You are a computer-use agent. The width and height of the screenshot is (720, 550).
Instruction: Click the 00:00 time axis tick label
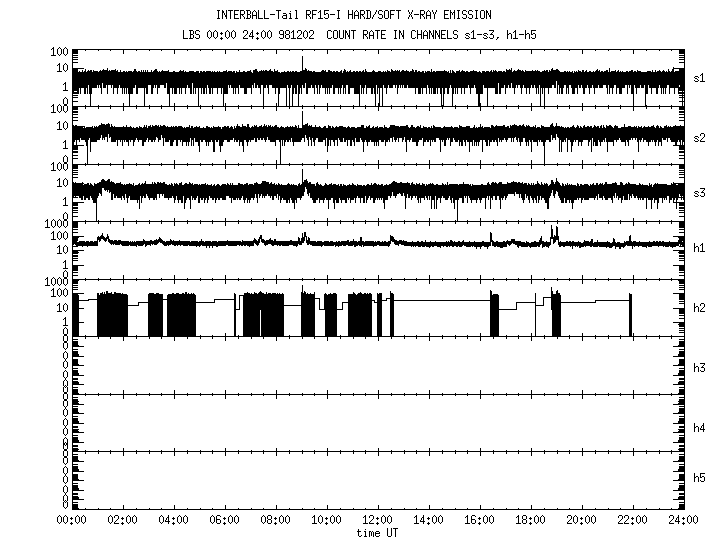71,521
